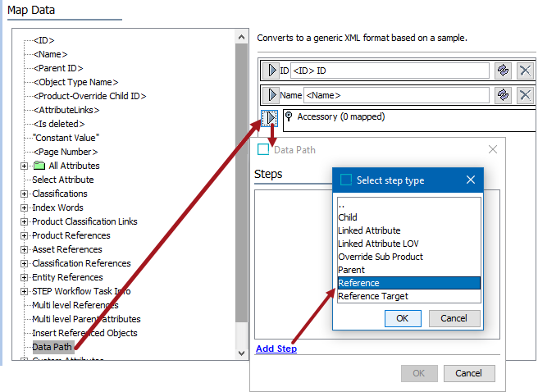The width and height of the screenshot is (538, 392).
Task: Click the arrow button beside Accessory mapping
Action: pos(270,118)
